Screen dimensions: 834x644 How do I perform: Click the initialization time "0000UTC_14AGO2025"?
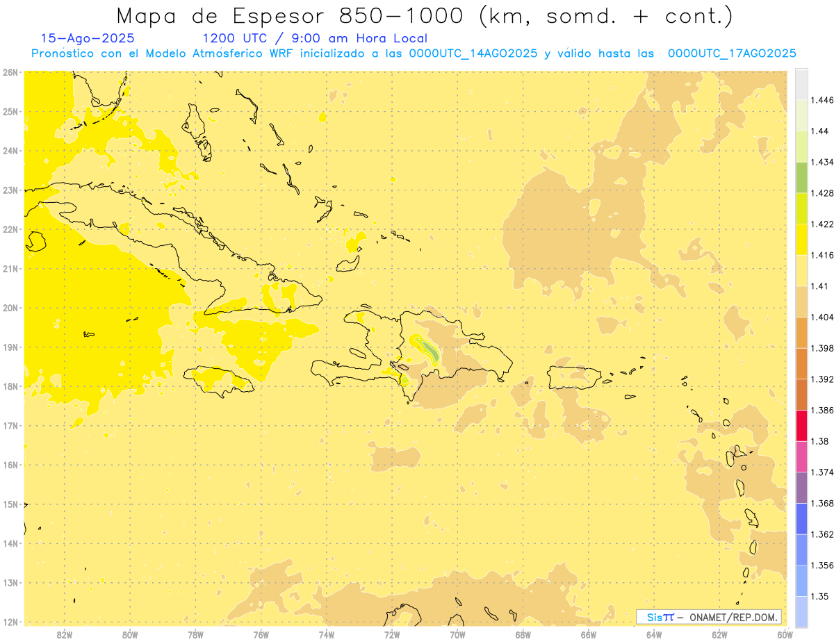473,53
